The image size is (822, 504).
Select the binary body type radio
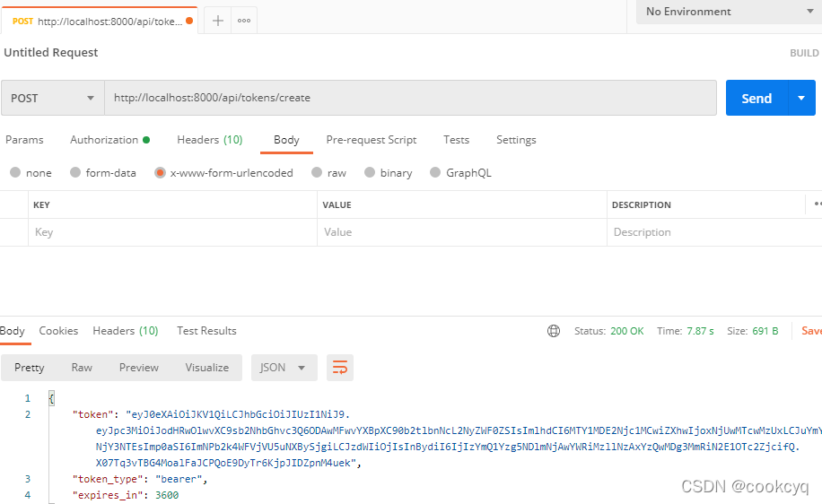coord(370,172)
